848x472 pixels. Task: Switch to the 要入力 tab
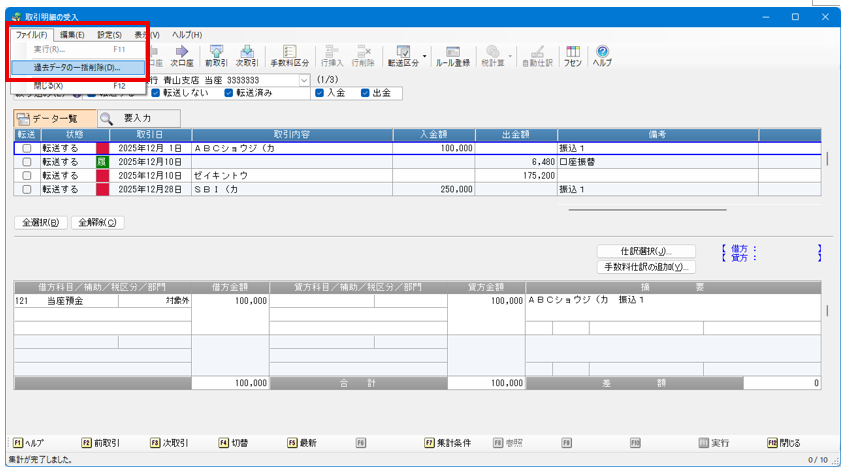(138, 118)
